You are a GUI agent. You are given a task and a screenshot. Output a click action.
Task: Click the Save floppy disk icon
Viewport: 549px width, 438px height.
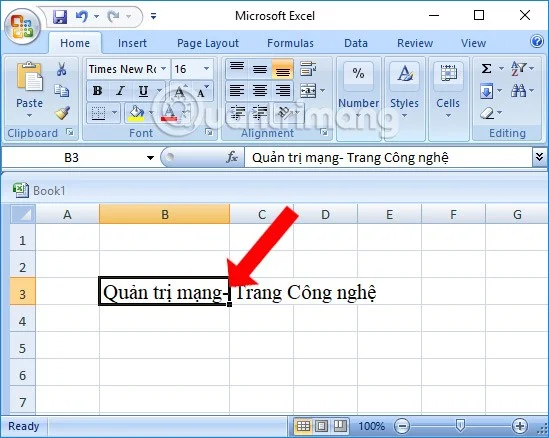(60, 16)
